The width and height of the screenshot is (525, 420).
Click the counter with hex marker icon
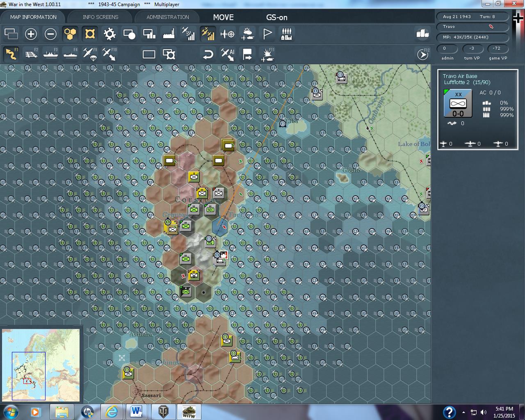point(169,54)
